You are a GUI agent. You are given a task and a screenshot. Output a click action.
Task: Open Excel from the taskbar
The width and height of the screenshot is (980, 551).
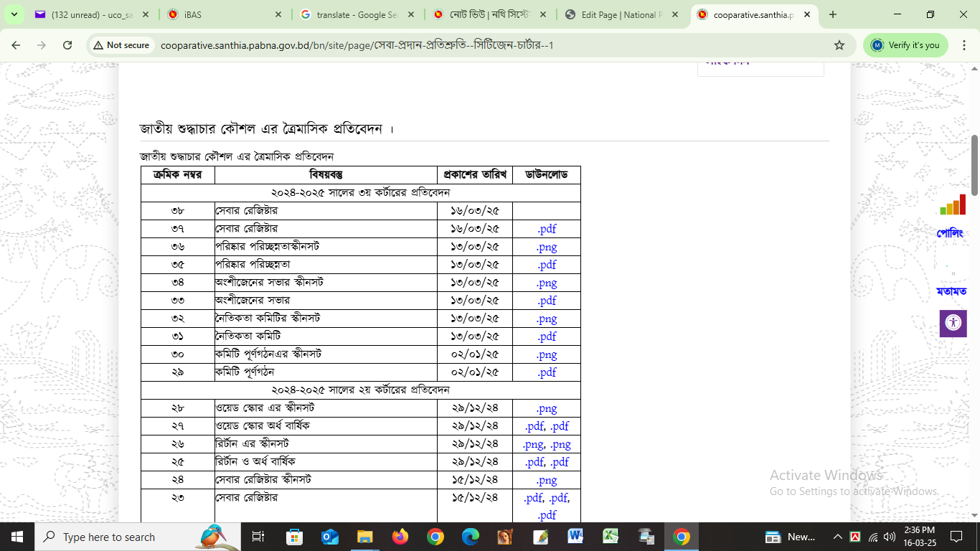tap(611, 537)
